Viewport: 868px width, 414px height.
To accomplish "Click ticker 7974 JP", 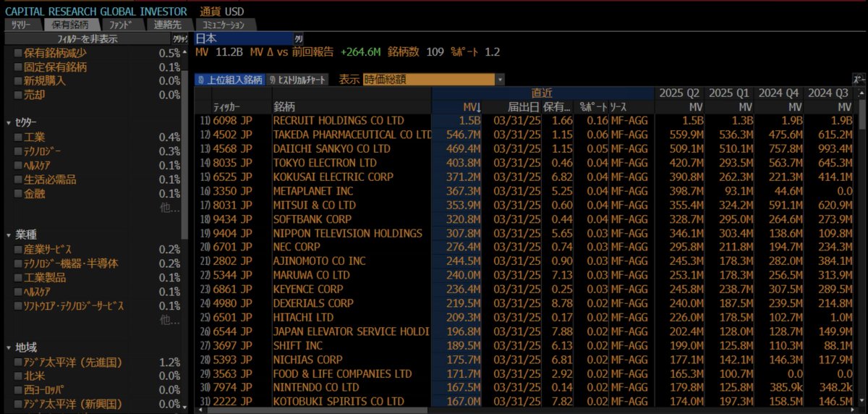I will [x=232, y=388].
